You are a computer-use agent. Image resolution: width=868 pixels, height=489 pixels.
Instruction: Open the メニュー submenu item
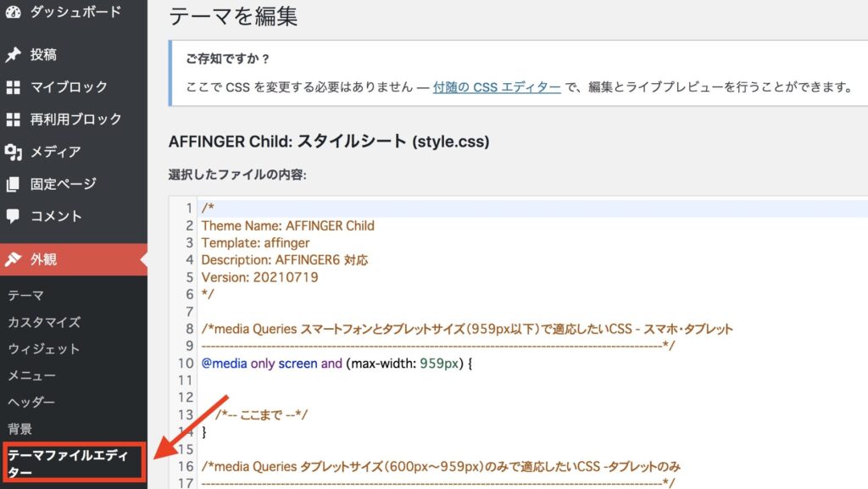31,375
